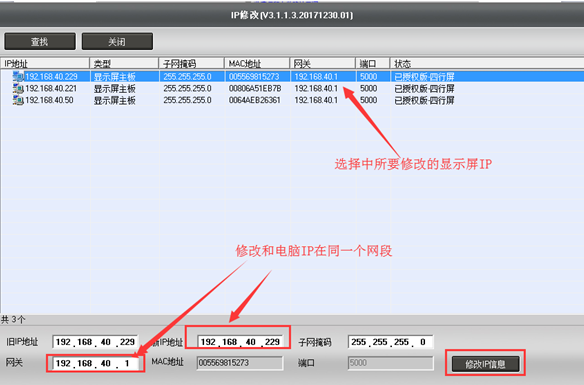Sort by 子网掩码 column header

(191, 63)
